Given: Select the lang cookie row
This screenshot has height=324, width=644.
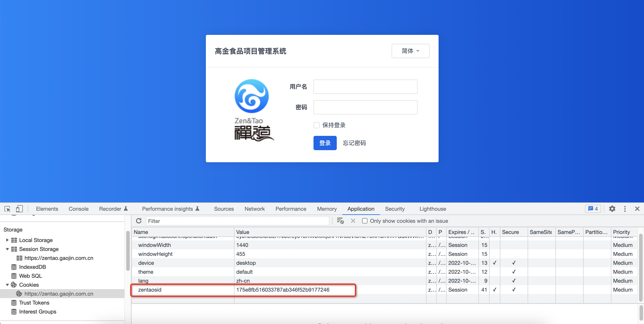Looking at the screenshot, I should (x=384, y=281).
